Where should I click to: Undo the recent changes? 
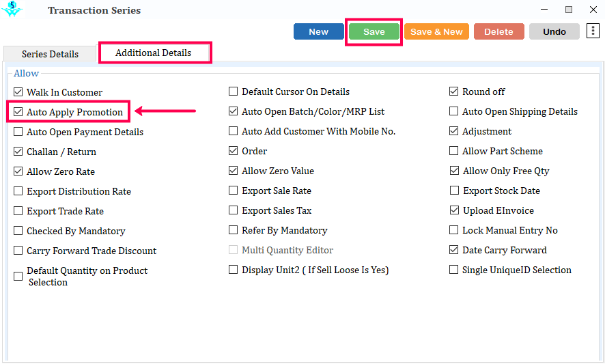pos(554,31)
